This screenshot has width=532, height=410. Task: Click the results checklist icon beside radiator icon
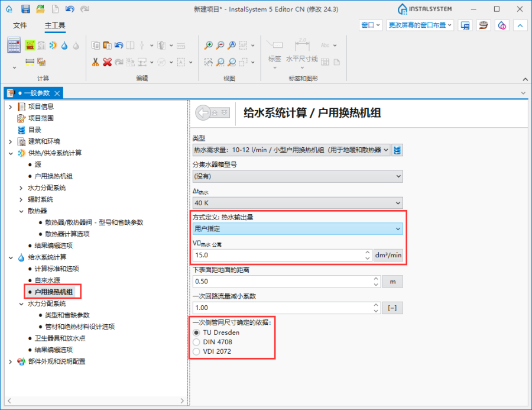(x=41, y=62)
